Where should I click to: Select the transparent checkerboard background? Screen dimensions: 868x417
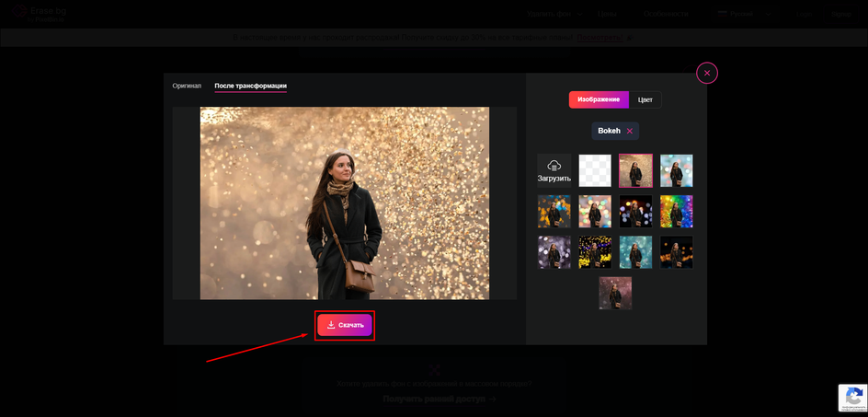pos(595,171)
